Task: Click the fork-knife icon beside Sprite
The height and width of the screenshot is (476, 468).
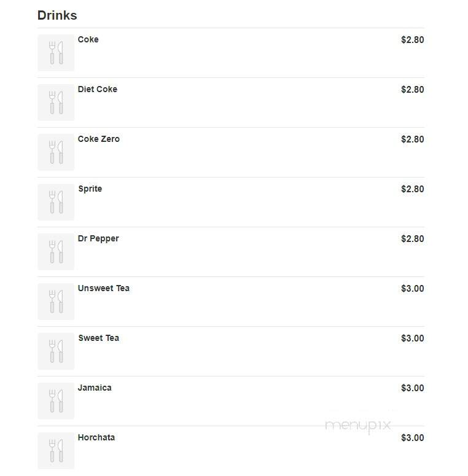Action: click(x=56, y=202)
